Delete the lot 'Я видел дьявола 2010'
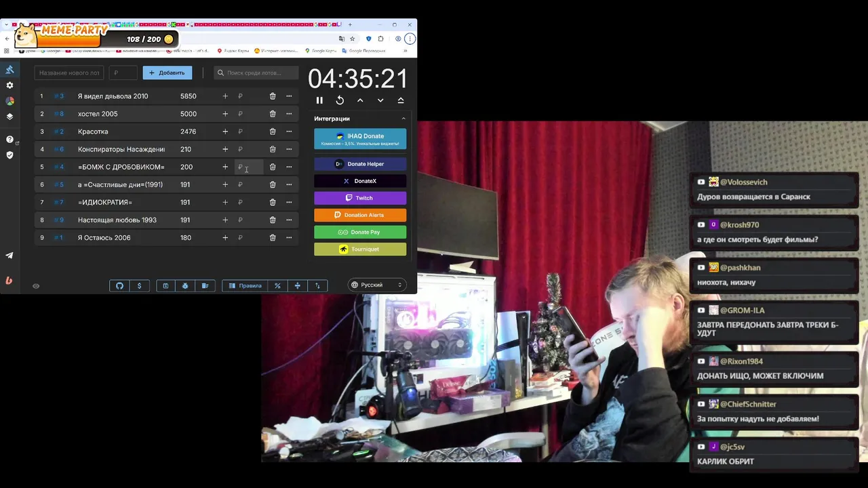The height and width of the screenshot is (488, 868). [x=273, y=96]
